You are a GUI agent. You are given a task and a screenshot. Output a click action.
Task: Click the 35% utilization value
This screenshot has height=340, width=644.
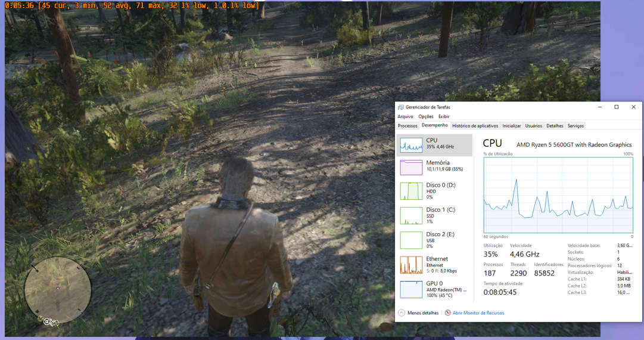click(490, 254)
